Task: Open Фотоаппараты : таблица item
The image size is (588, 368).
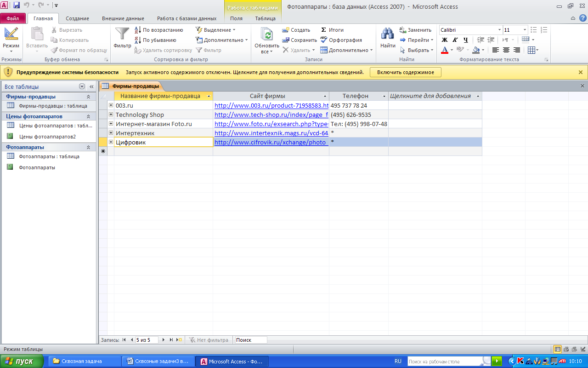Action: [x=49, y=156]
